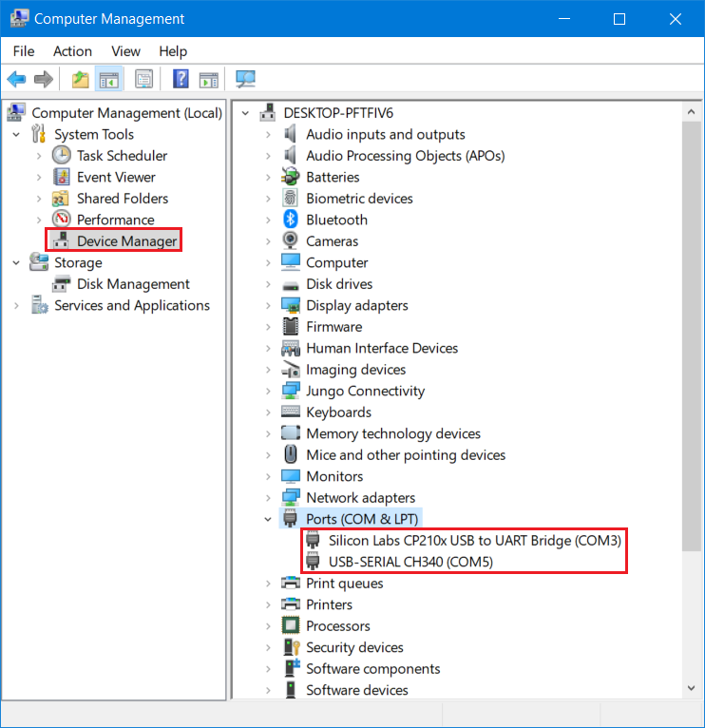
Task: Toggle Show/Hide Action Pane icon
Action: [x=208, y=79]
